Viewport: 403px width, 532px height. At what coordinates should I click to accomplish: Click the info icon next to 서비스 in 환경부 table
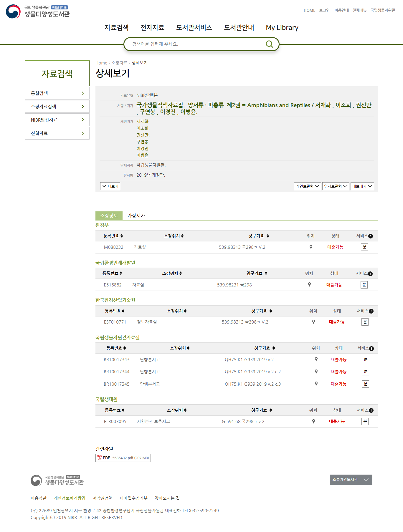pyautogui.click(x=371, y=236)
